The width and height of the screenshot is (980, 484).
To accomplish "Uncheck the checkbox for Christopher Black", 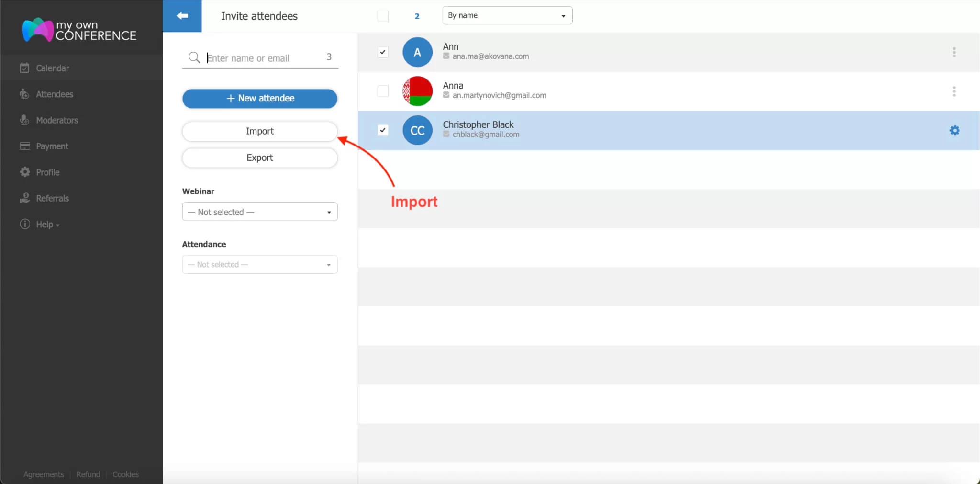I will [x=383, y=130].
